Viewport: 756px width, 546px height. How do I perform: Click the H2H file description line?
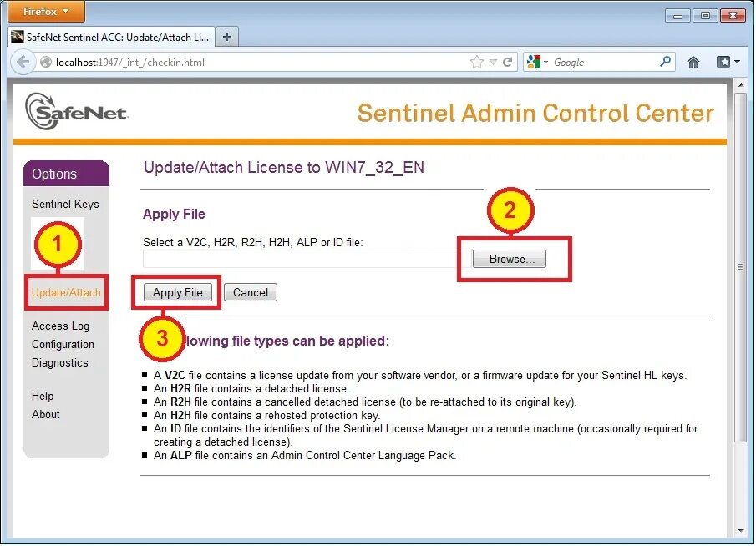(x=266, y=416)
